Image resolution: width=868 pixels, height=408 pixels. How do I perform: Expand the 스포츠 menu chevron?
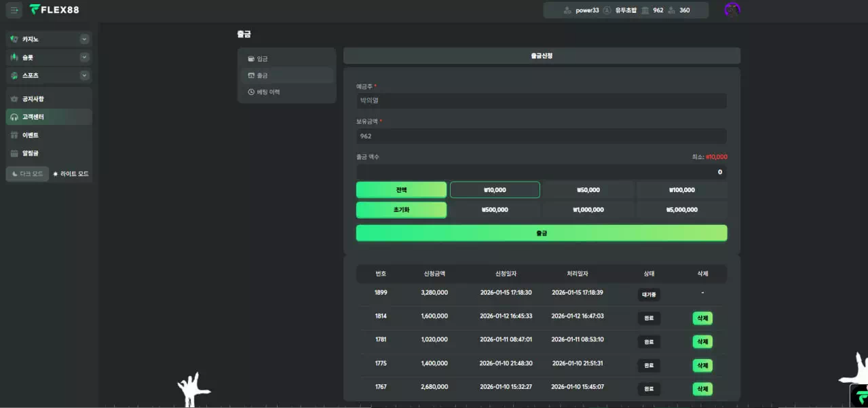pos(84,76)
